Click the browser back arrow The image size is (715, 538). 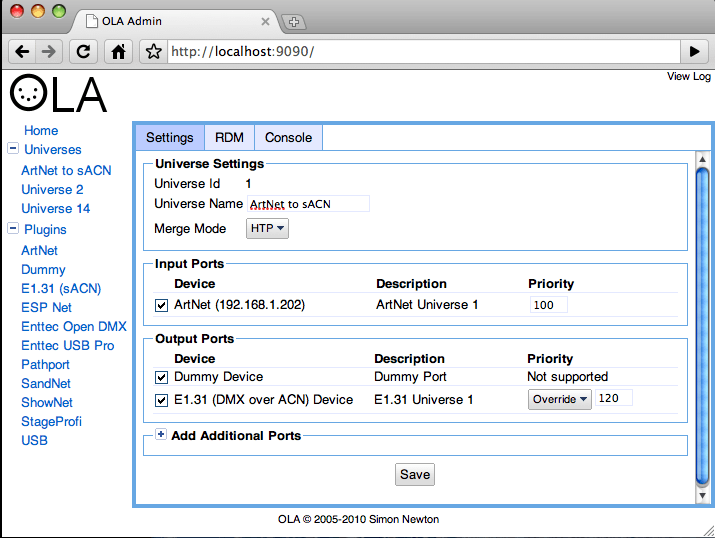click(x=22, y=52)
